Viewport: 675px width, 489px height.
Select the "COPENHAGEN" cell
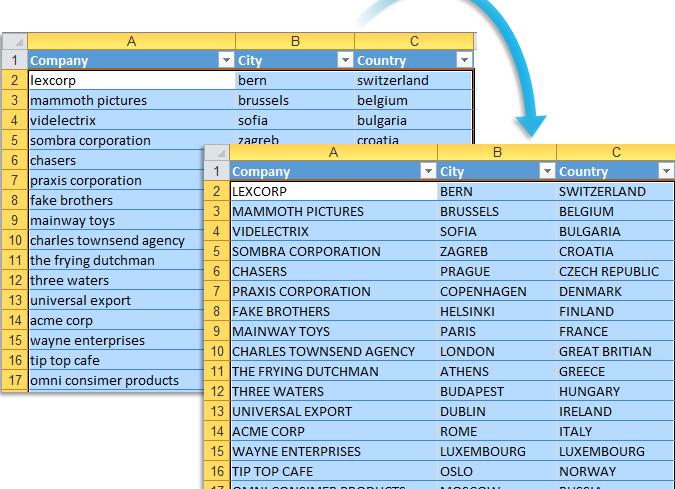coord(496,291)
